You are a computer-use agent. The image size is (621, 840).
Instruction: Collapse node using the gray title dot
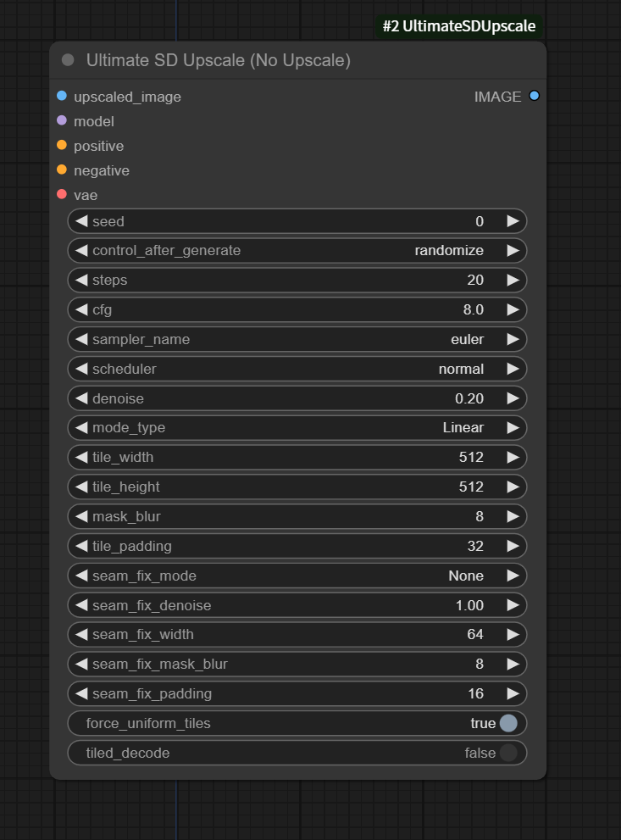(x=68, y=61)
